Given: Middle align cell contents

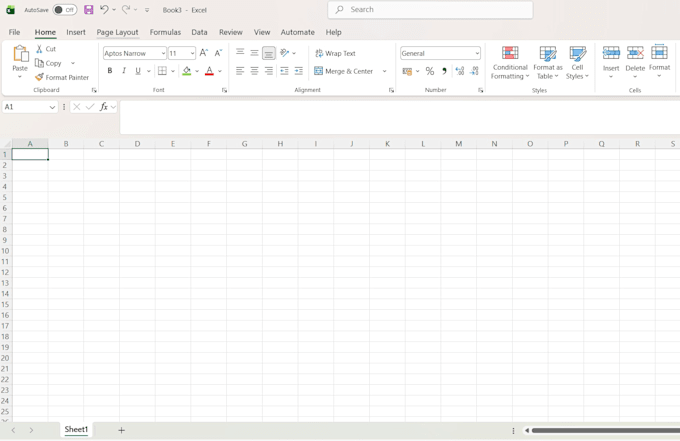Looking at the screenshot, I should pyautogui.click(x=254, y=53).
